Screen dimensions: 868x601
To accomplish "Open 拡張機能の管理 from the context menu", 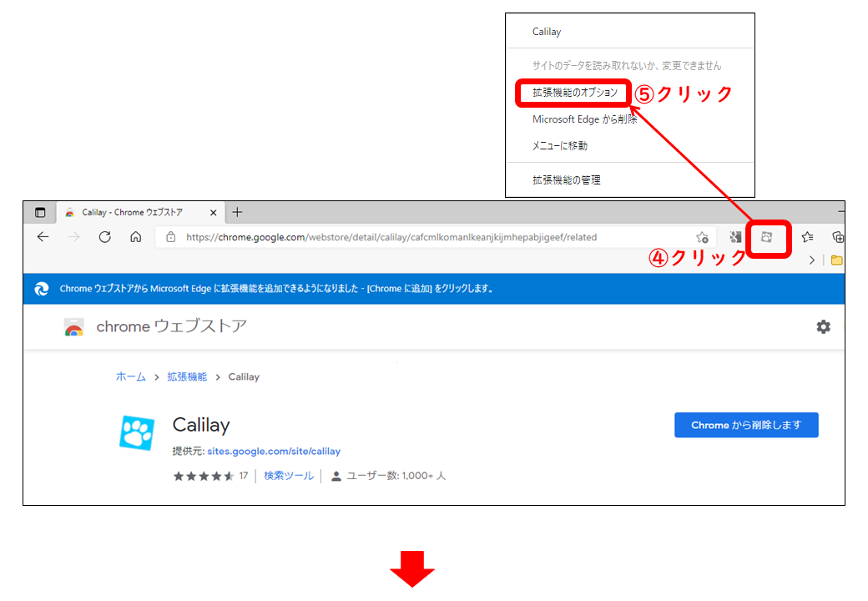I will (x=567, y=179).
